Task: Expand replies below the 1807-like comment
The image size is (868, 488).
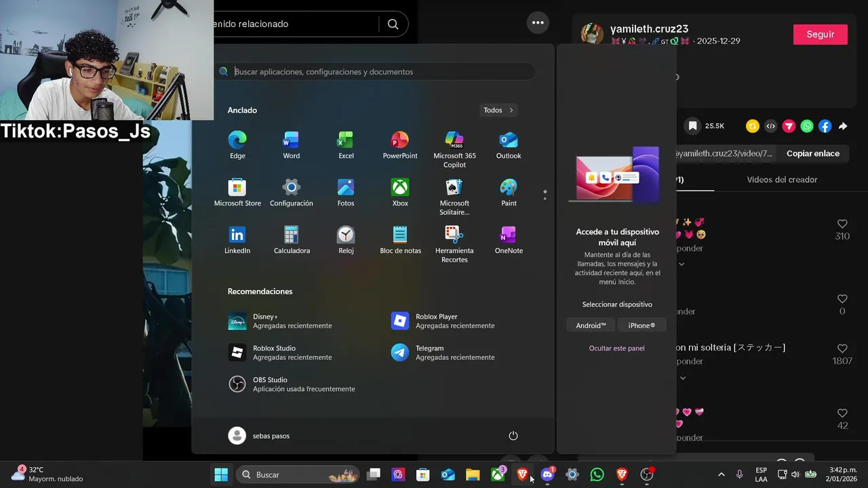Action: click(x=683, y=378)
